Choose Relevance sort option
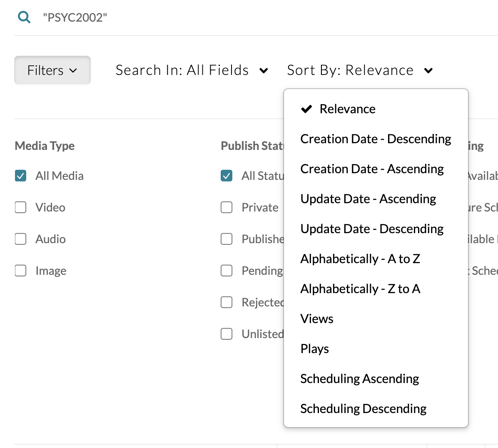The width and height of the screenshot is (498, 448). [x=347, y=109]
